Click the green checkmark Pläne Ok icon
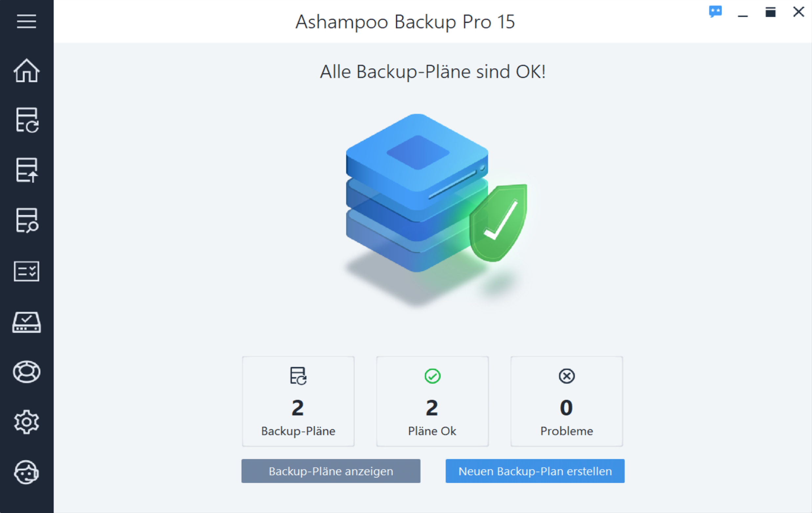 tap(432, 376)
